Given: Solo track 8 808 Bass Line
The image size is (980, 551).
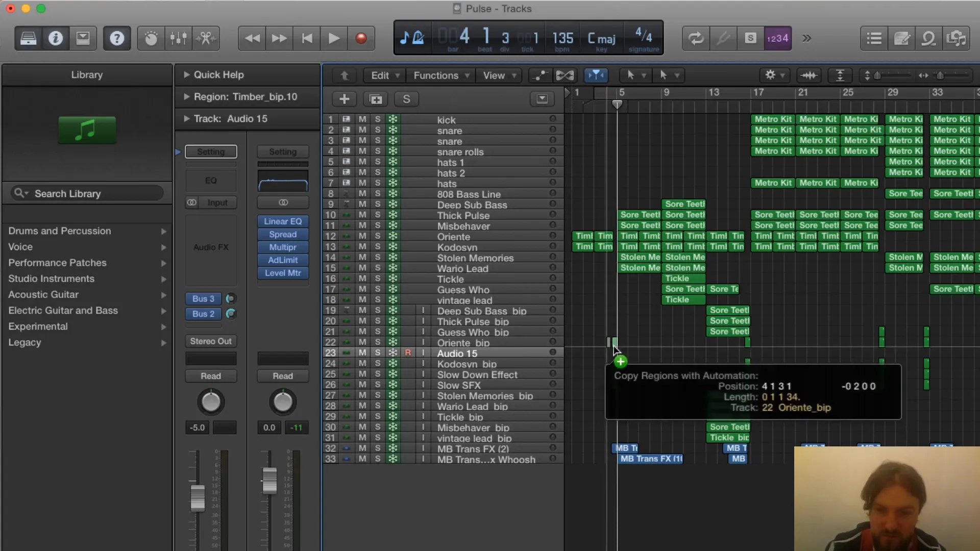Looking at the screenshot, I should click(x=378, y=194).
